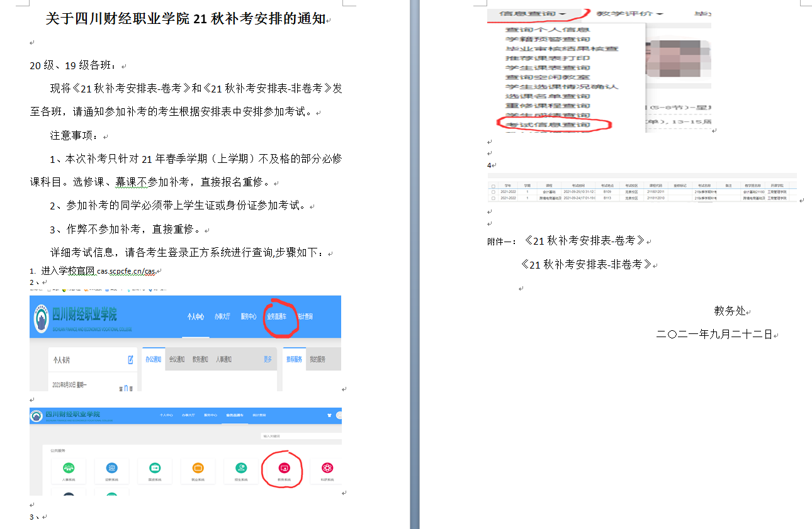Select the 学籍预警查询 menu entry
This screenshot has height=529, width=812.
click(548, 39)
